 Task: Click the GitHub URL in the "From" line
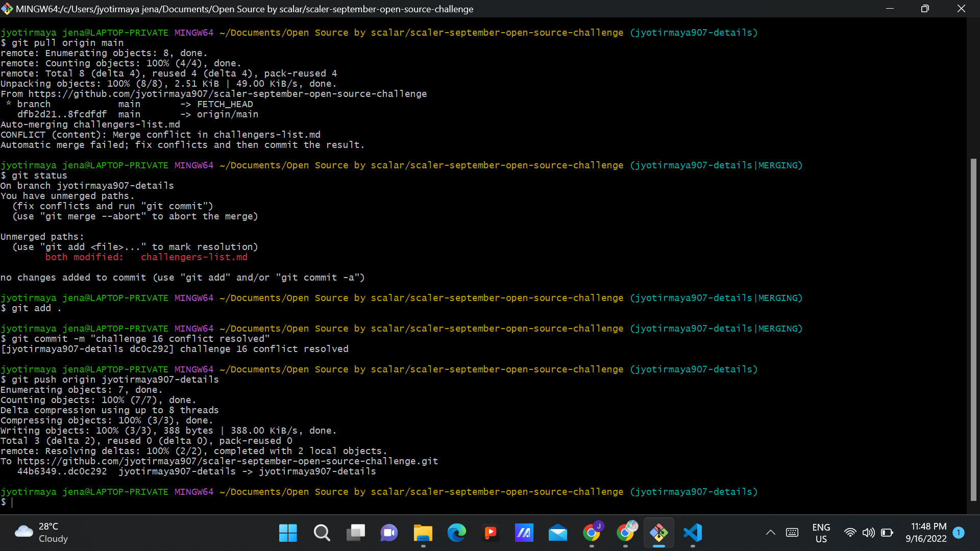tap(228, 94)
